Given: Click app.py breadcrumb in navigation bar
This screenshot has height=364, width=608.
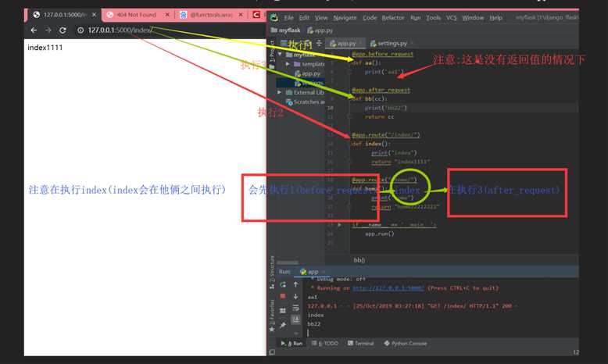Looking at the screenshot, I should point(320,30).
